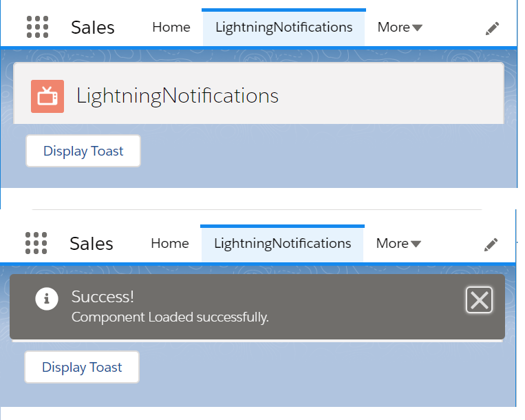Click orange TV icon beside LightningNotifications title

click(47, 96)
